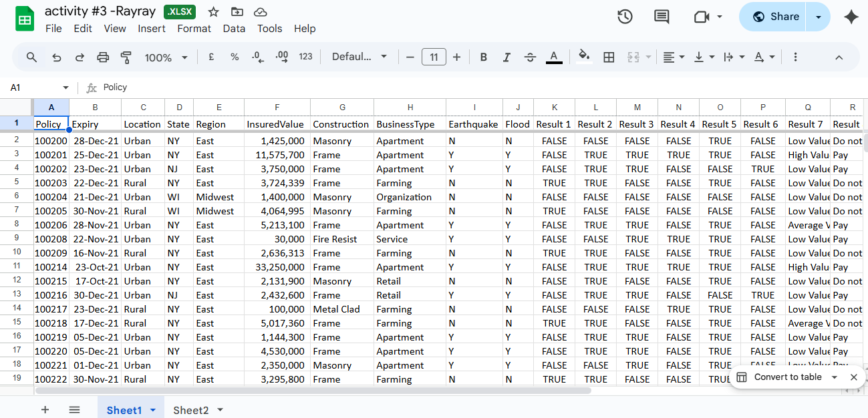Open version history clock icon
Image resolution: width=868 pixels, height=418 pixels.
[x=625, y=17]
